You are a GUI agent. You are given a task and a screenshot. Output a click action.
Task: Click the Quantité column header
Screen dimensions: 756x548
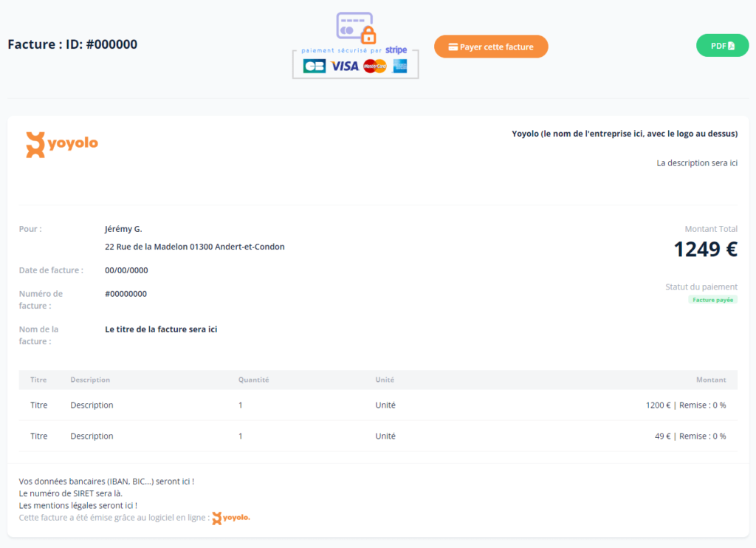click(x=253, y=380)
